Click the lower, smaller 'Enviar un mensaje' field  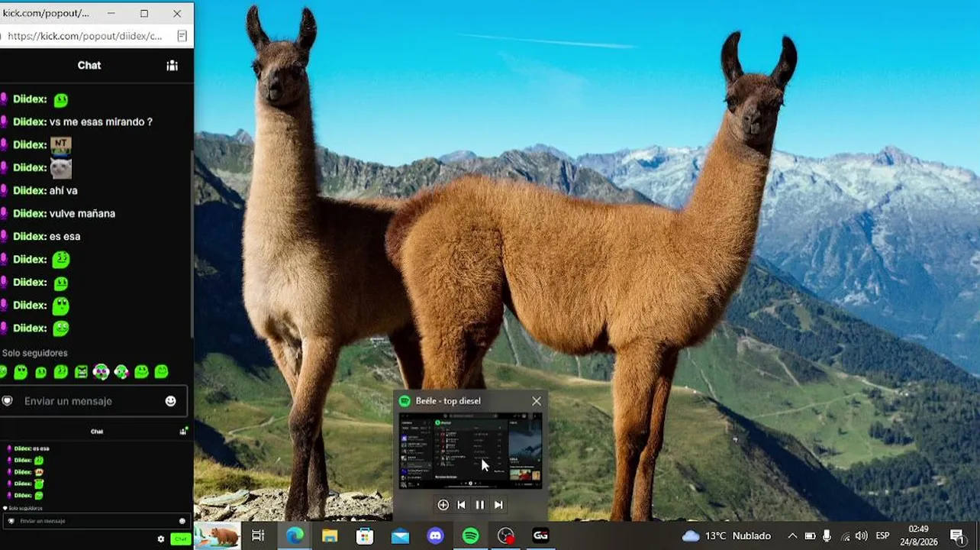point(96,521)
